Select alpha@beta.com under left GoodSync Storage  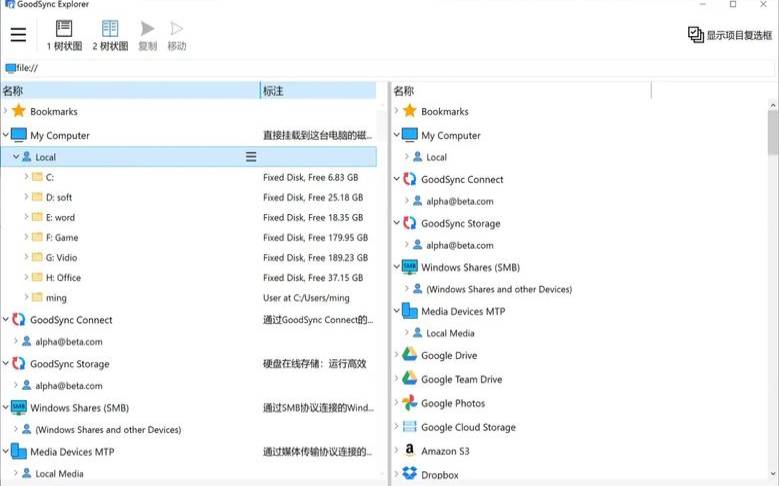(x=69, y=386)
